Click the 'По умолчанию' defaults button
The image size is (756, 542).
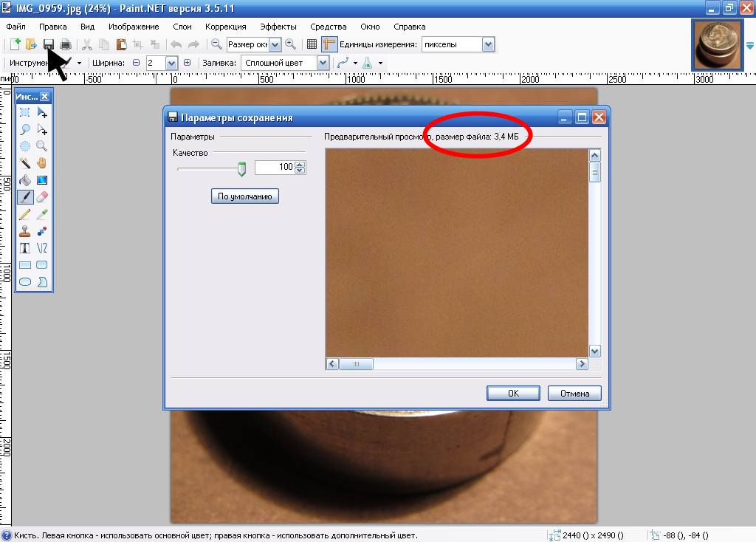245,196
